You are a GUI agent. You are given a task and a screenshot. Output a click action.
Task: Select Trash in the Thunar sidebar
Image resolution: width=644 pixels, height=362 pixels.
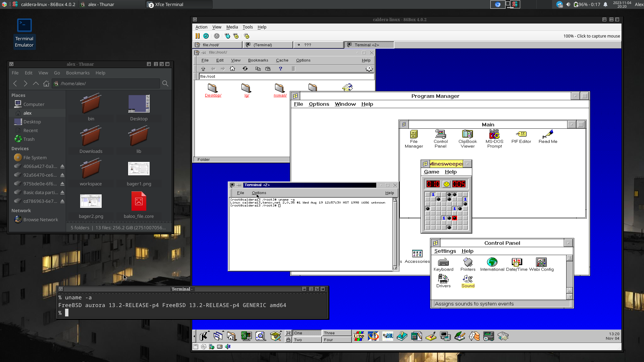[29, 139]
